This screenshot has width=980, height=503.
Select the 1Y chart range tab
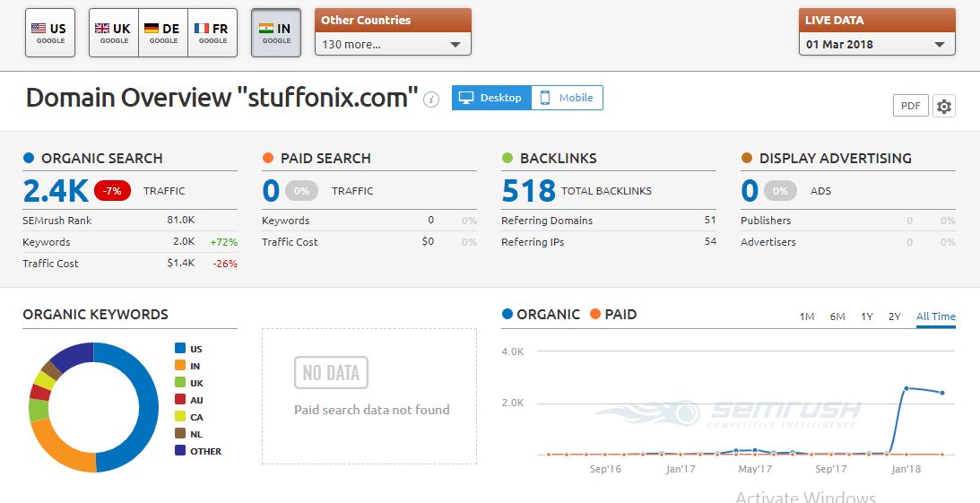click(867, 317)
